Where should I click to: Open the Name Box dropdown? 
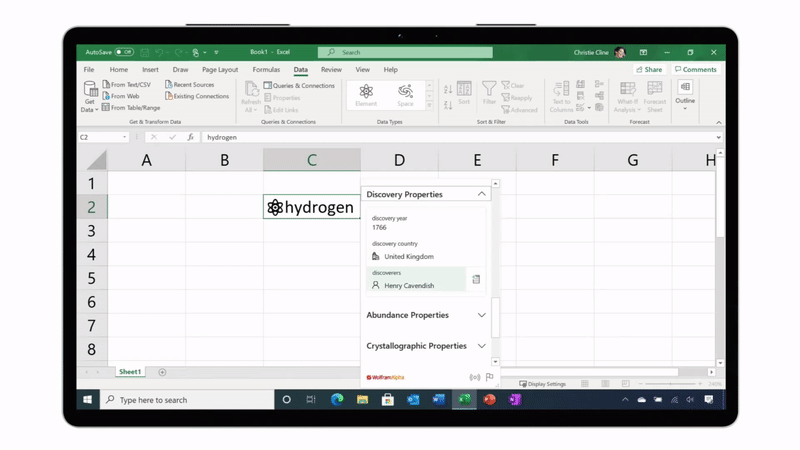(124, 137)
